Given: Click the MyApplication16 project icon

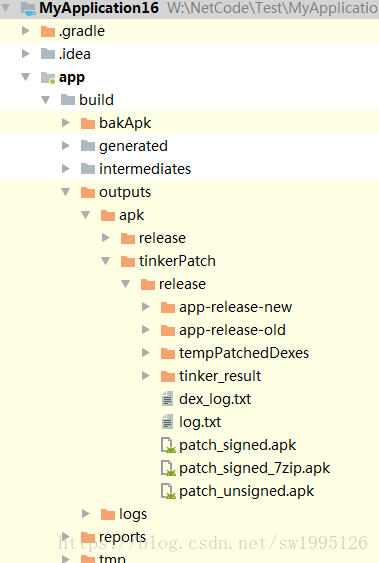Looking at the screenshot, I should tap(28, 9).
